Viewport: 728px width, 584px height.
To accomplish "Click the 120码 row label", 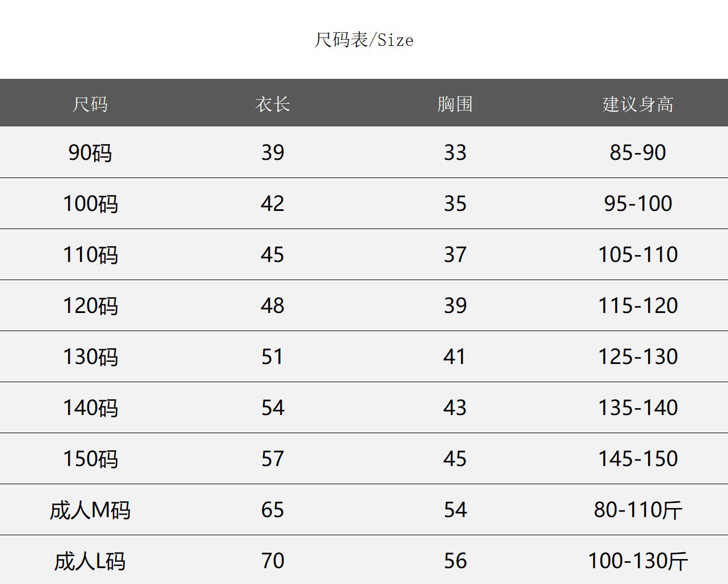I will 90,306.
